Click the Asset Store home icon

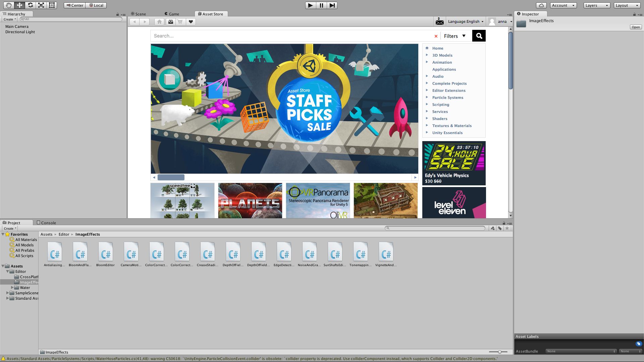point(159,22)
